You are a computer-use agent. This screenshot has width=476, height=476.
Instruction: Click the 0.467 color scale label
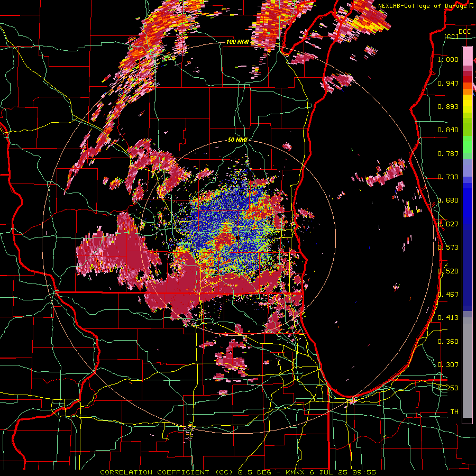(x=448, y=295)
